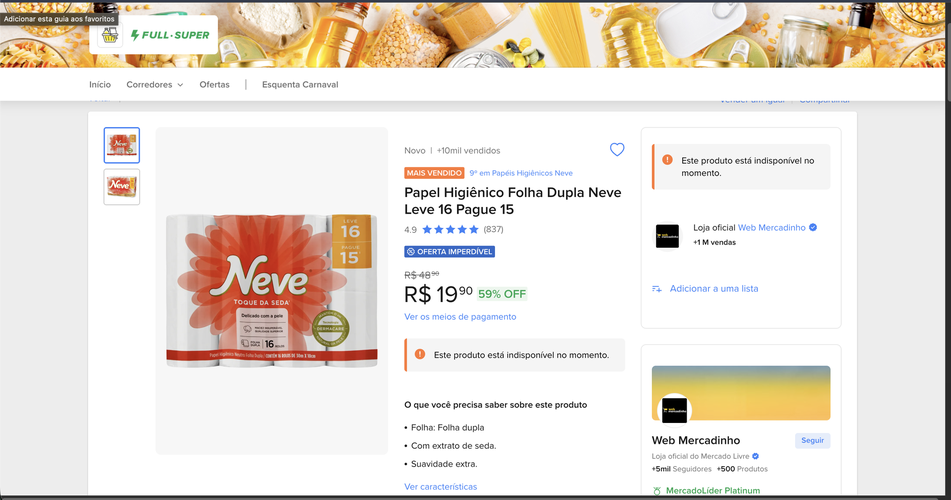Click the main Neve toilet paper image
The width and height of the screenshot is (951, 500).
point(272,291)
